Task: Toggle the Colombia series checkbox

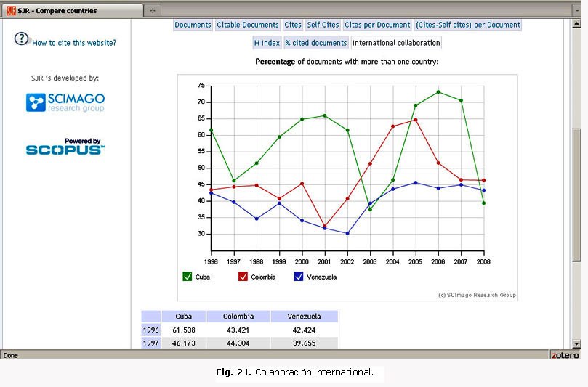Action: (243, 277)
